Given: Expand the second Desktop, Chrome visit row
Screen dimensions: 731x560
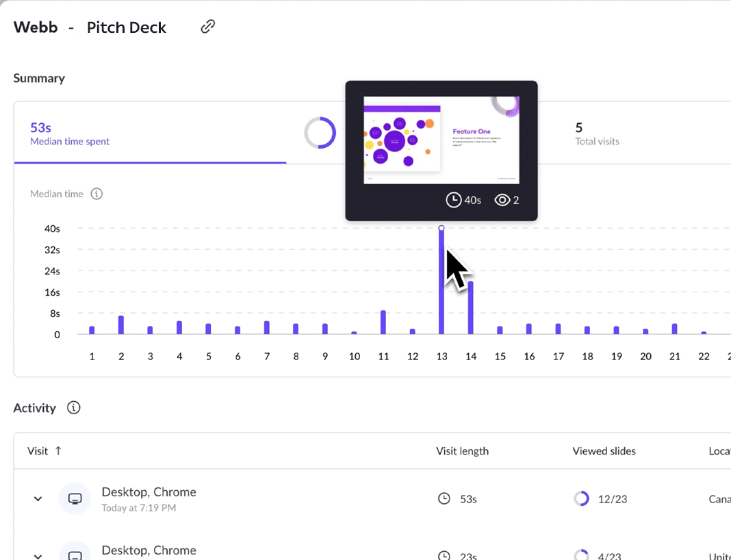Looking at the screenshot, I should [38, 556].
